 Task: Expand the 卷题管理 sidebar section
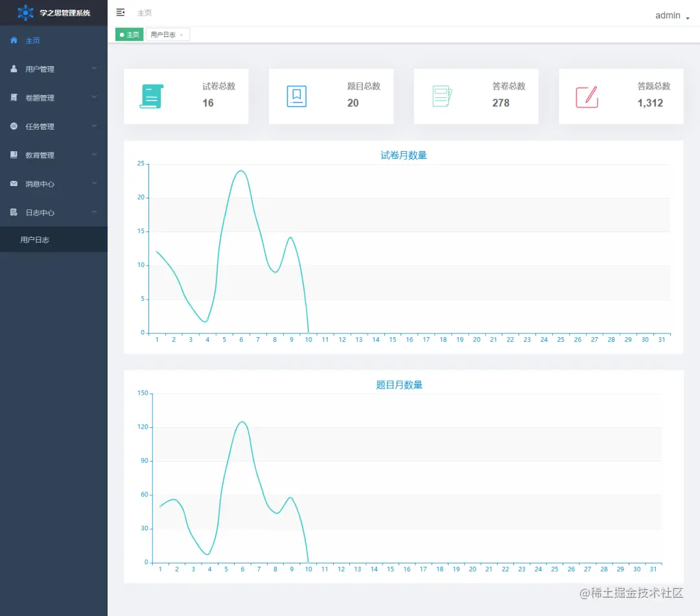(54, 97)
